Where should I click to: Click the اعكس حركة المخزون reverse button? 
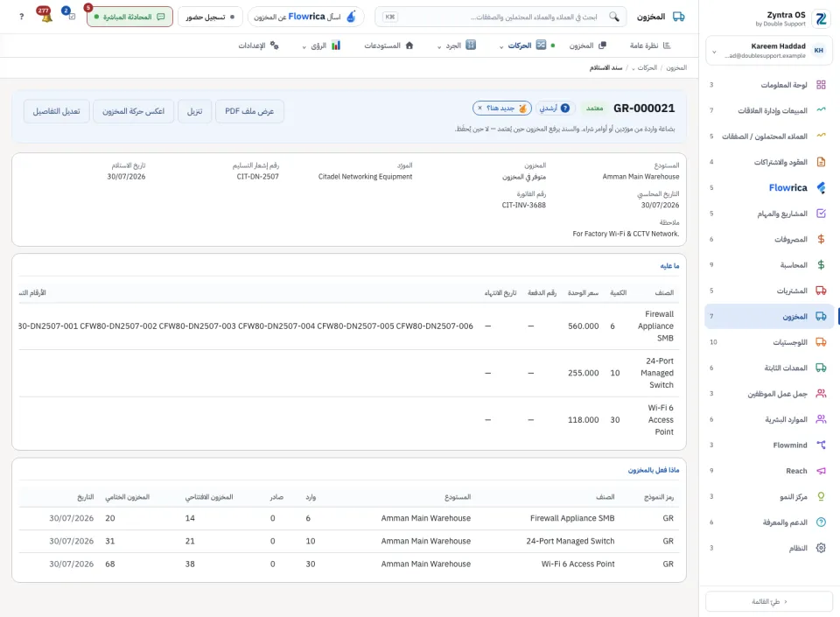coord(133,111)
